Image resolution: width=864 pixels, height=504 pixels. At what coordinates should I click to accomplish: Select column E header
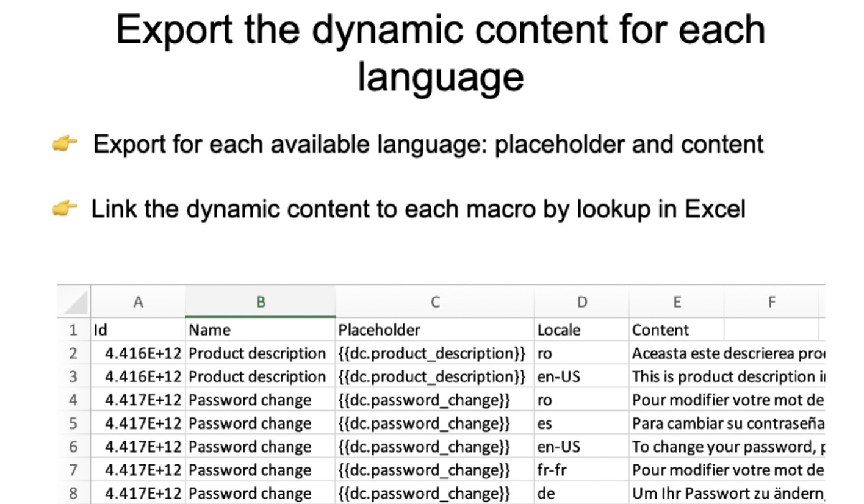click(x=676, y=302)
